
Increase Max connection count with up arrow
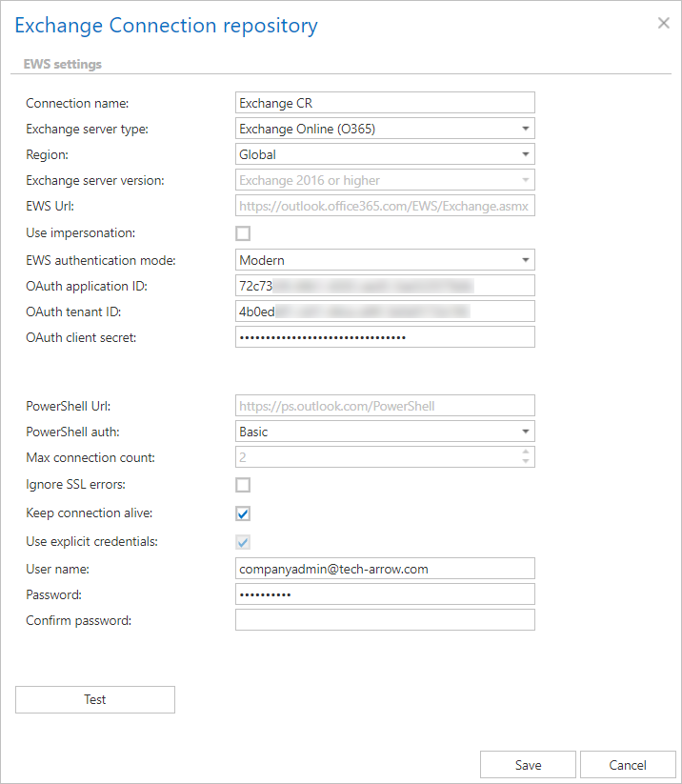point(525,452)
